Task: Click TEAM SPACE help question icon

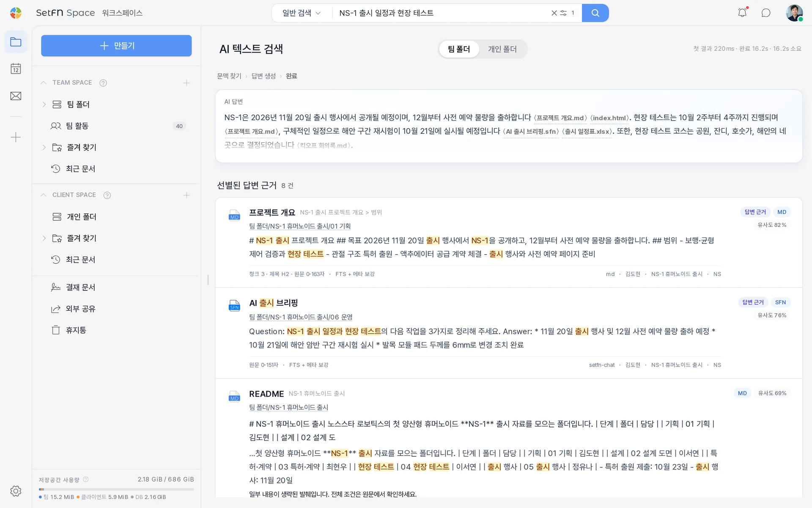Action: (103, 83)
